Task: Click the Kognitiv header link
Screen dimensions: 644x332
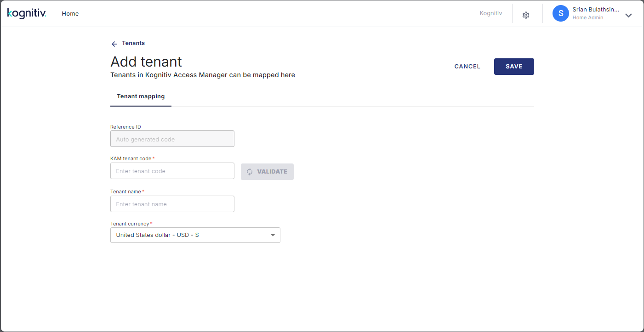Action: click(491, 13)
